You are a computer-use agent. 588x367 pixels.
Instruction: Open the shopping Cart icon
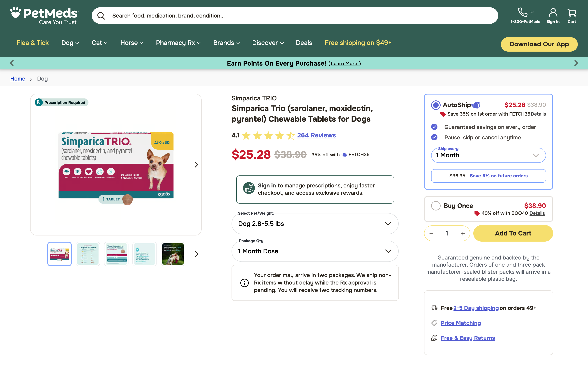(x=572, y=13)
